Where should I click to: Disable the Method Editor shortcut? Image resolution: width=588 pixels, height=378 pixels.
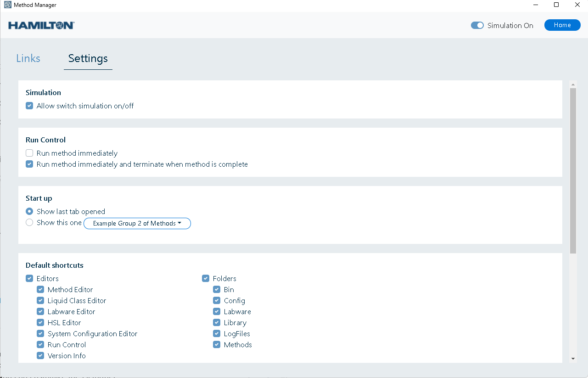tap(40, 289)
